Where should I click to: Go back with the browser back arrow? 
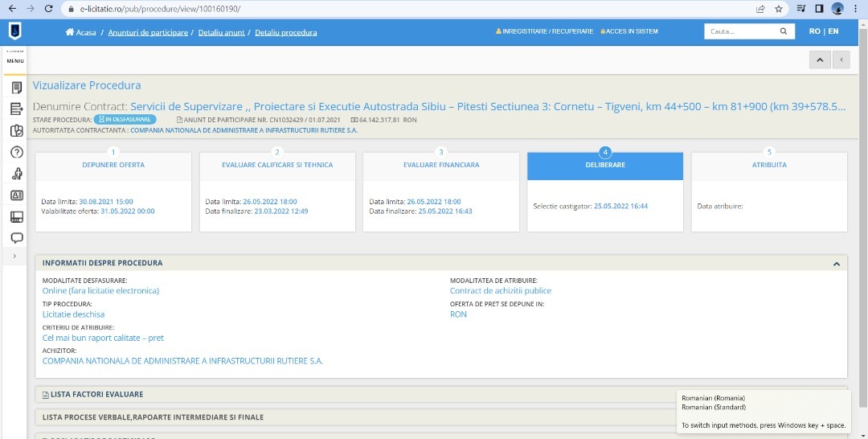pyautogui.click(x=12, y=9)
